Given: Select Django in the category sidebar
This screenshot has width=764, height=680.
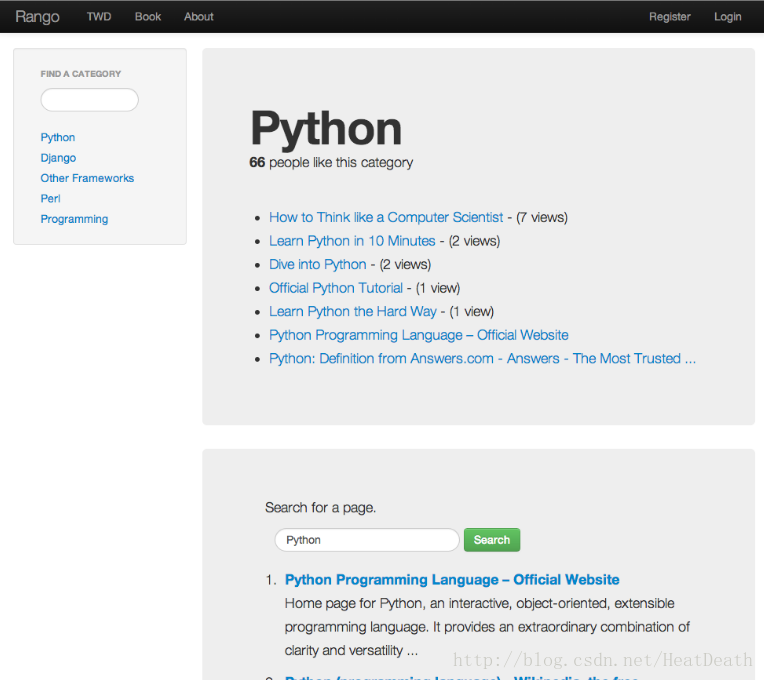Looking at the screenshot, I should (58, 158).
